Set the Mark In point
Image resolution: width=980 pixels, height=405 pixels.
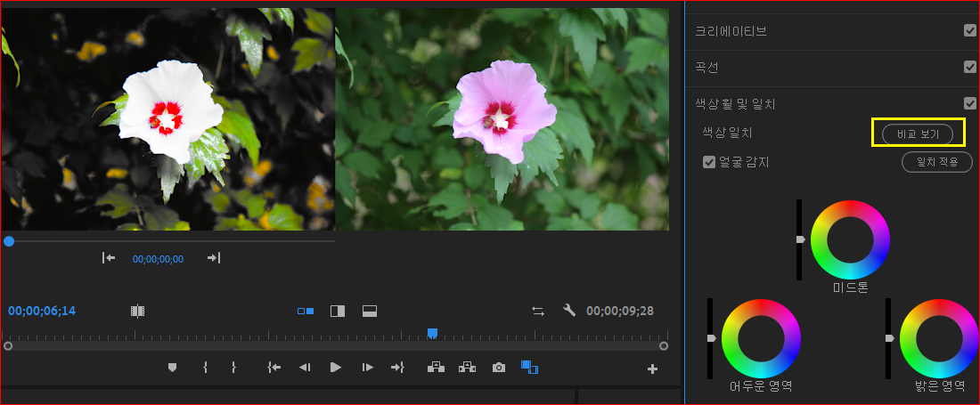205,368
